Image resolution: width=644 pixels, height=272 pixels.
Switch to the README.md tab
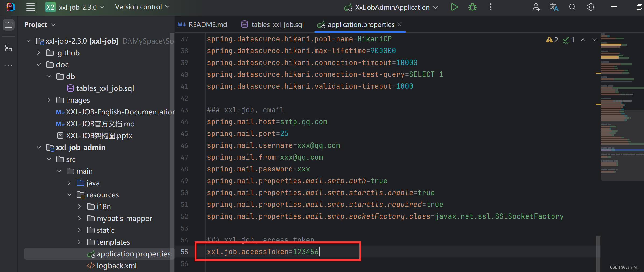[202, 24]
